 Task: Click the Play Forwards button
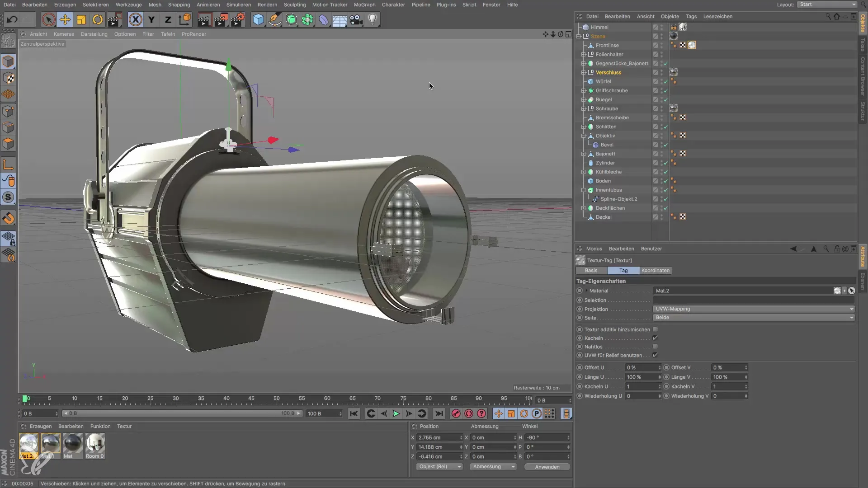tap(396, 413)
